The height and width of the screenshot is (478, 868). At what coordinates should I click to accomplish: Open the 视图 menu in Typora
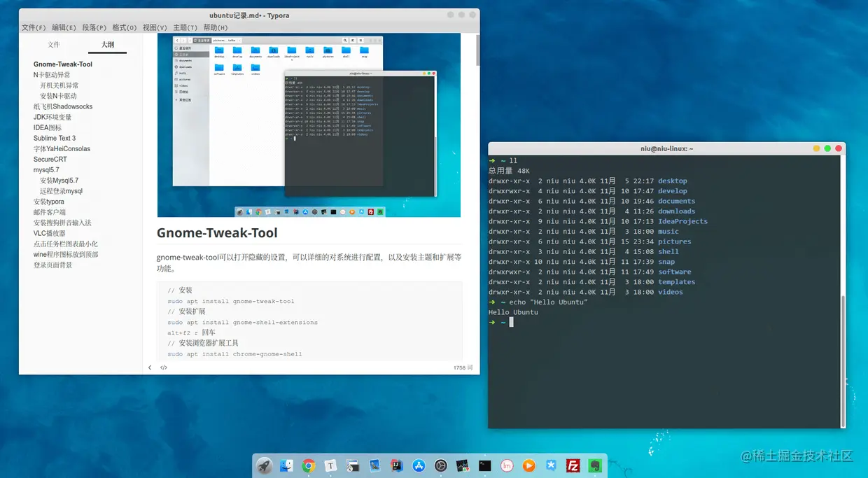153,27
